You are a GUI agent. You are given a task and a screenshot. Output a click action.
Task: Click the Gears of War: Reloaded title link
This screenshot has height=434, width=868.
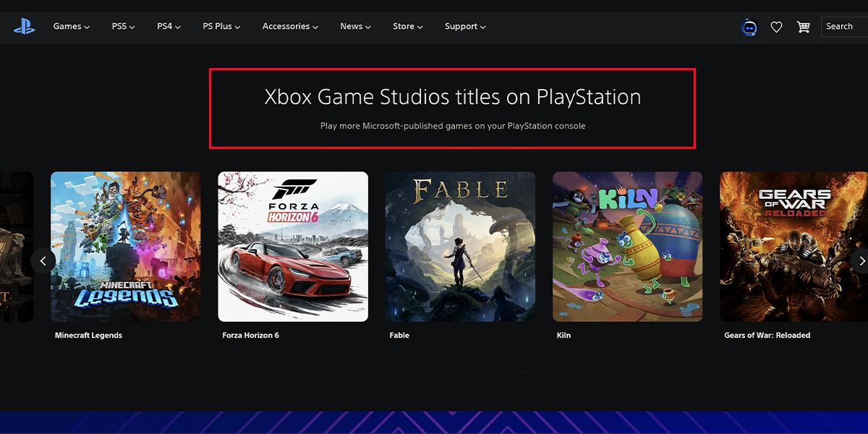tap(767, 336)
